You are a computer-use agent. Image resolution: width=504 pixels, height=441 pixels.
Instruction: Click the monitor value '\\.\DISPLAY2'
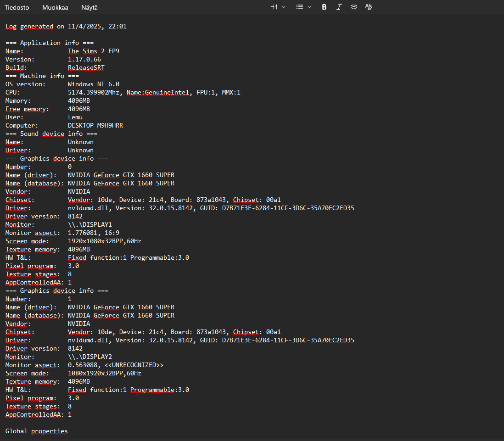90,357
